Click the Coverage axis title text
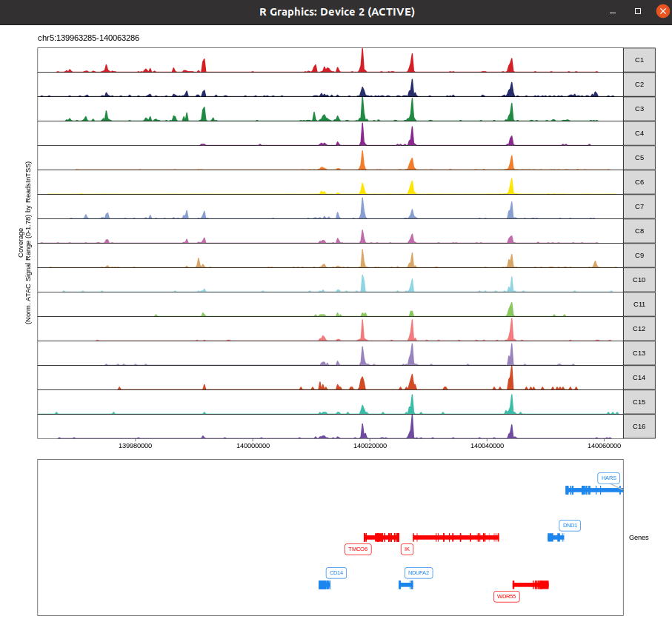Viewport: 672px width, 619px height. [x=22, y=244]
